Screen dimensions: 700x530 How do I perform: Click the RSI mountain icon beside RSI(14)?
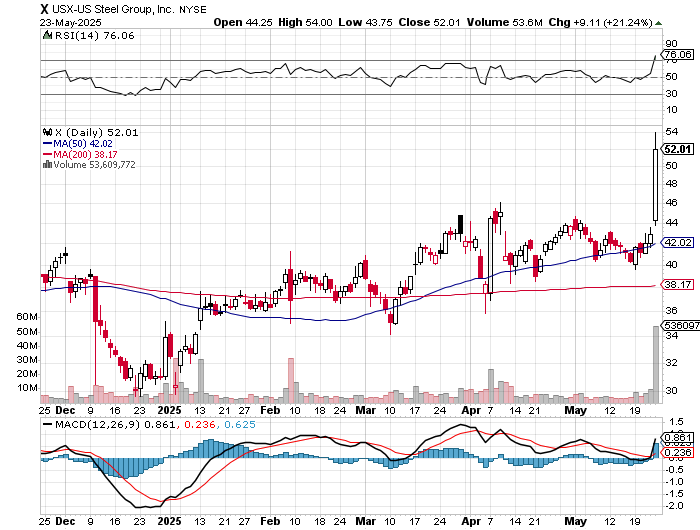(46, 35)
